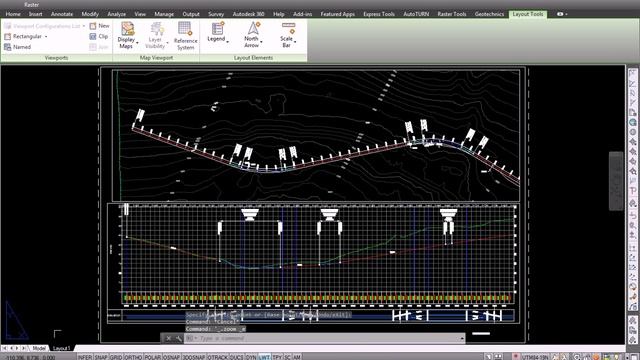Viewport: 640px width, 360px height.
Task: Click the Viewports panel title
Action: 56,58
